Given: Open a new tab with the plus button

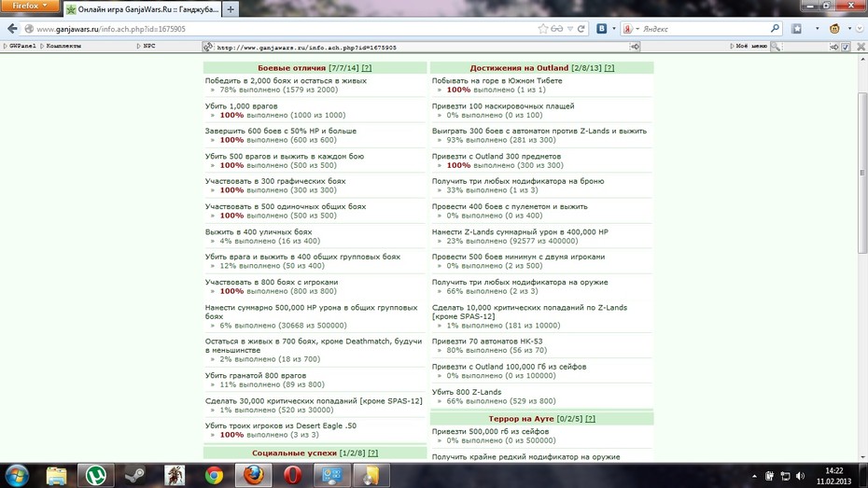Looking at the screenshot, I should [231, 9].
